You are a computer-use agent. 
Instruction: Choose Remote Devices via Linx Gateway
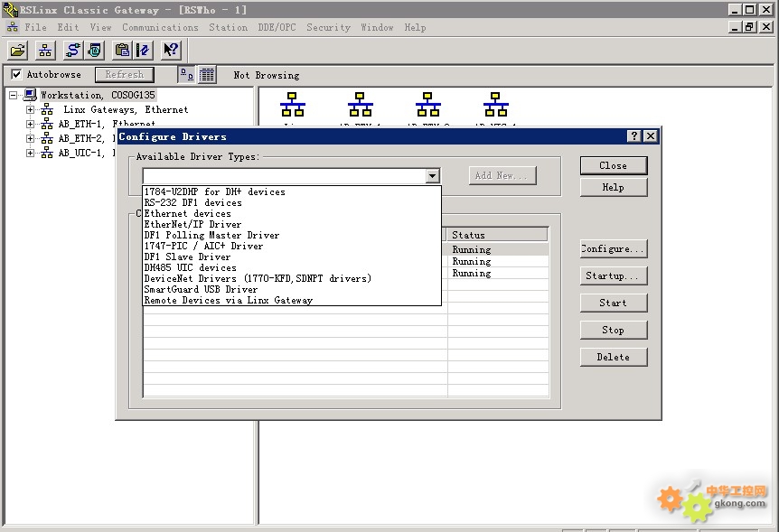tap(292, 300)
